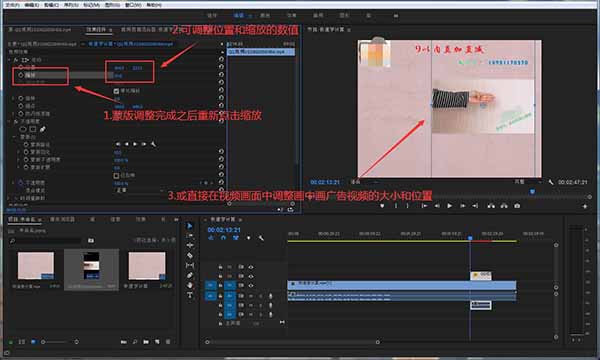Collapse the Motion effect group

click(10, 60)
